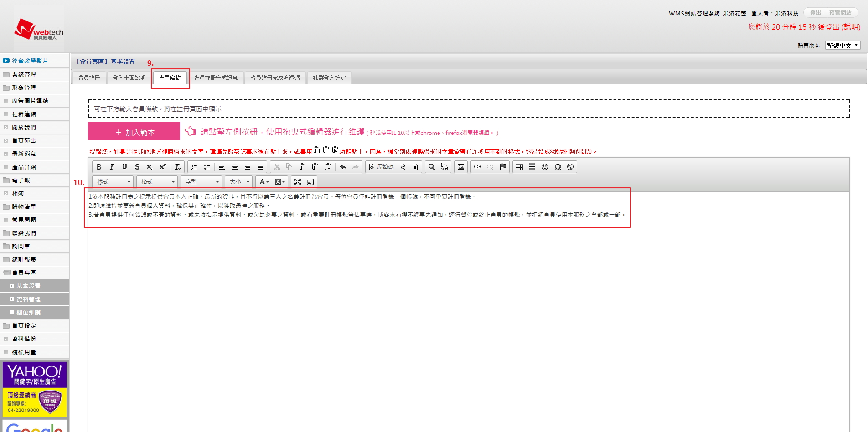Open 資料管理 in the sidebar
868x432 pixels.
pyautogui.click(x=28, y=299)
